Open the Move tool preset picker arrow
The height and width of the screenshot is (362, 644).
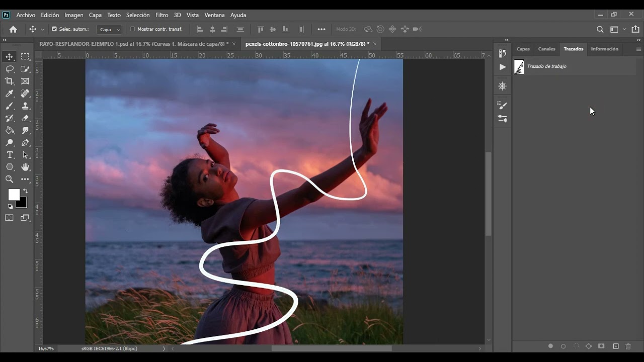[x=42, y=29]
